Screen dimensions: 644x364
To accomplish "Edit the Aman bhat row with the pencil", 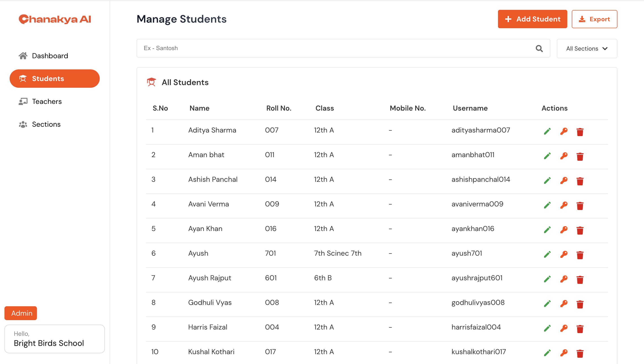I will (547, 156).
